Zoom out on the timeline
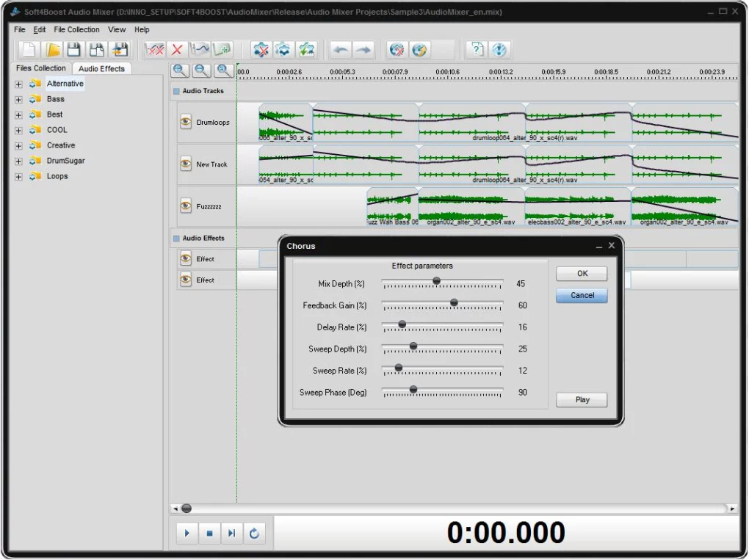 coord(201,70)
